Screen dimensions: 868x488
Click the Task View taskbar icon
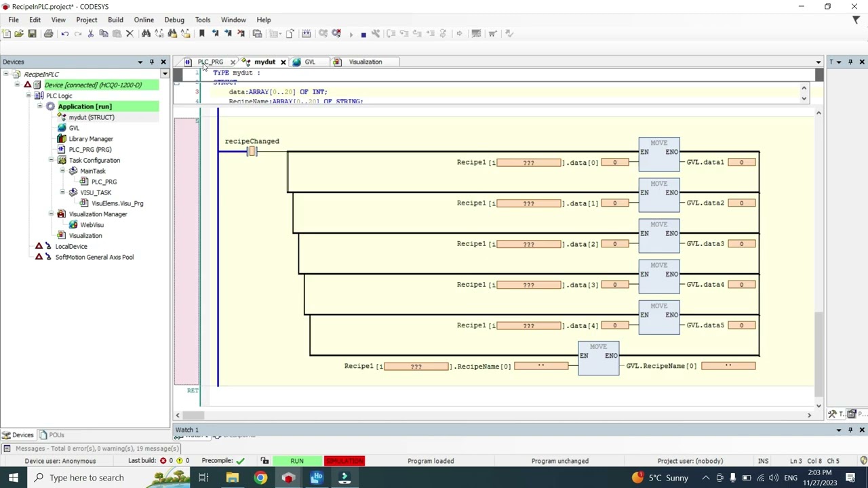coord(203,478)
